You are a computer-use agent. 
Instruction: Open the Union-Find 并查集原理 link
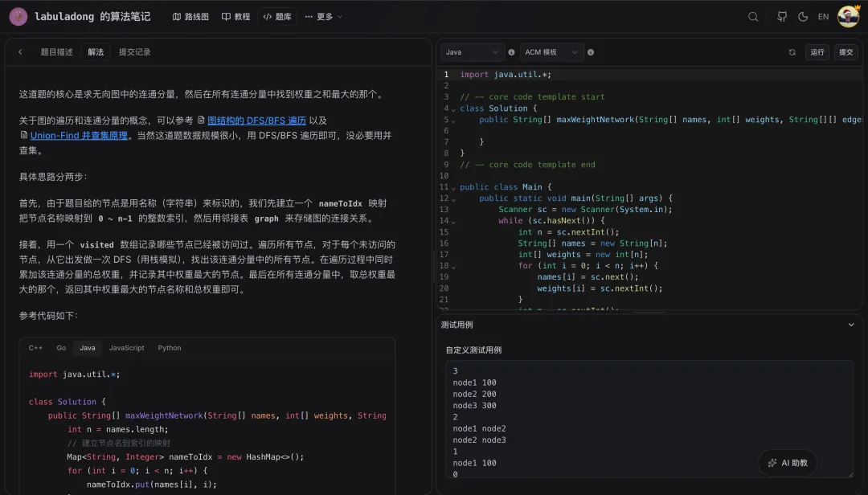tap(77, 135)
